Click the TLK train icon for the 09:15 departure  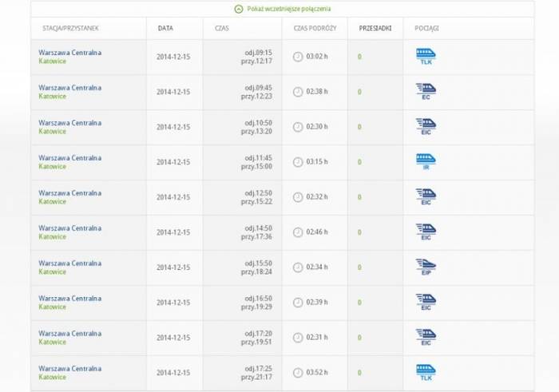(426, 56)
